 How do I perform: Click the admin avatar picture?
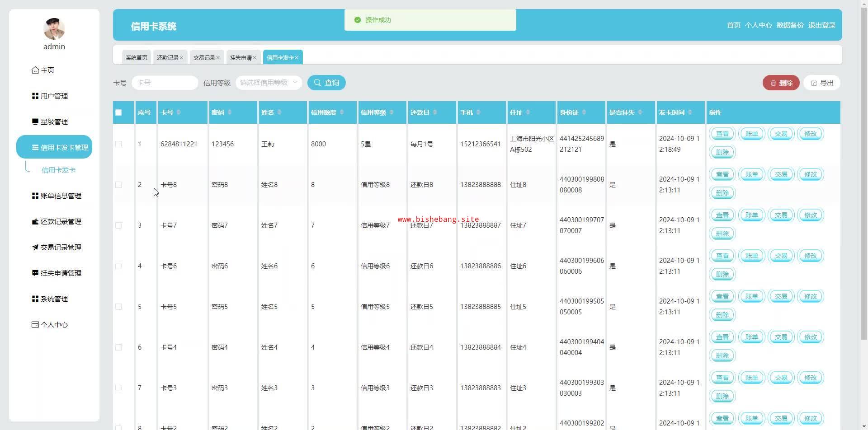pyautogui.click(x=54, y=29)
